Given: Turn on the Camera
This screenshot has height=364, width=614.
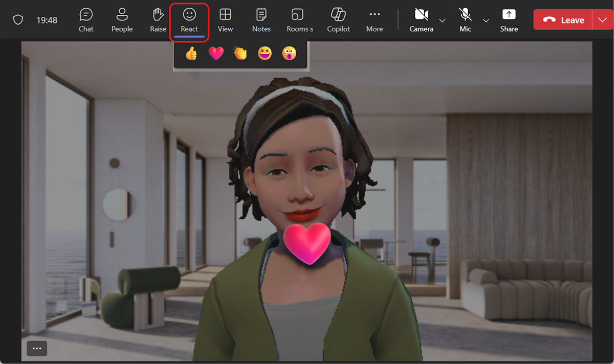Looking at the screenshot, I should (421, 19).
